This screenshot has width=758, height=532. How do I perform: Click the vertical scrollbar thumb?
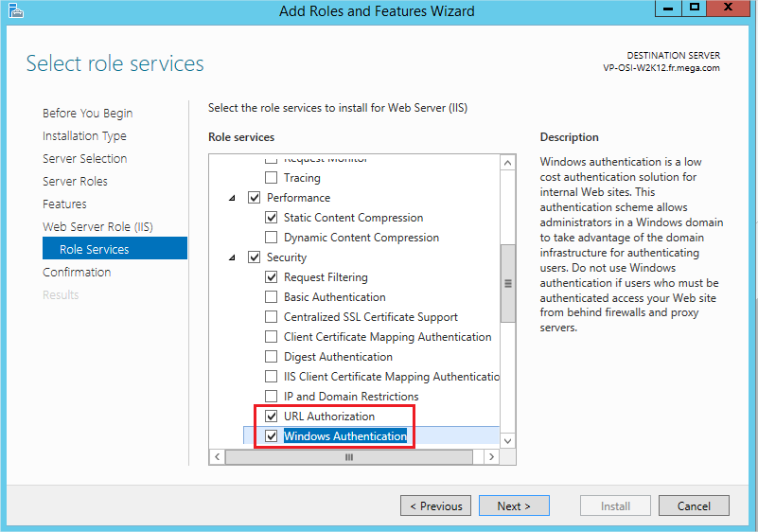[x=507, y=283]
